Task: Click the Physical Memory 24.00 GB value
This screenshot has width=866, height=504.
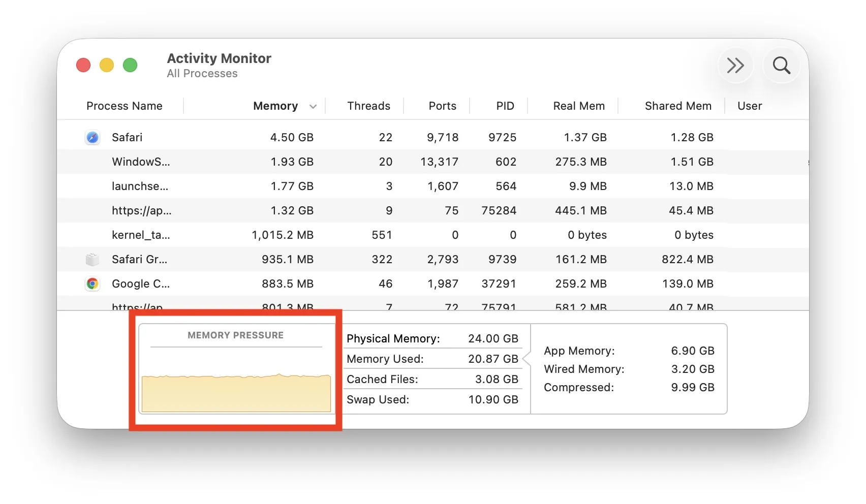Action: [x=493, y=338]
